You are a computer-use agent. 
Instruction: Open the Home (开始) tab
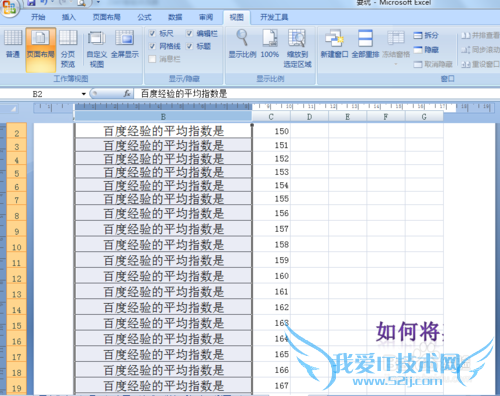[x=38, y=17]
